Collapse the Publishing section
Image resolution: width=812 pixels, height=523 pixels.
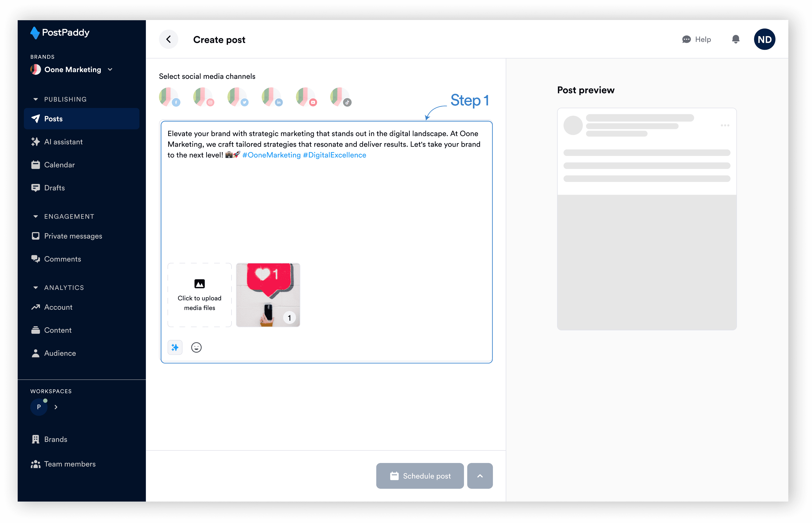(x=36, y=99)
